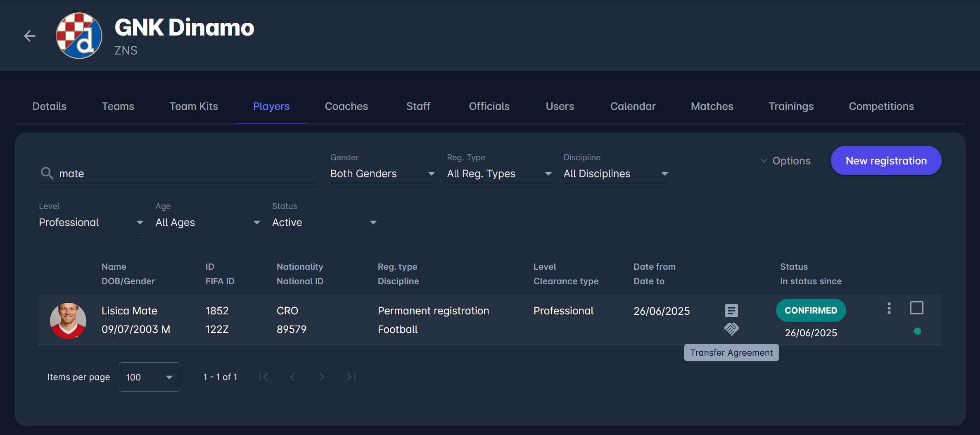Go to last page pagination icon
980x435 pixels.
click(351, 377)
